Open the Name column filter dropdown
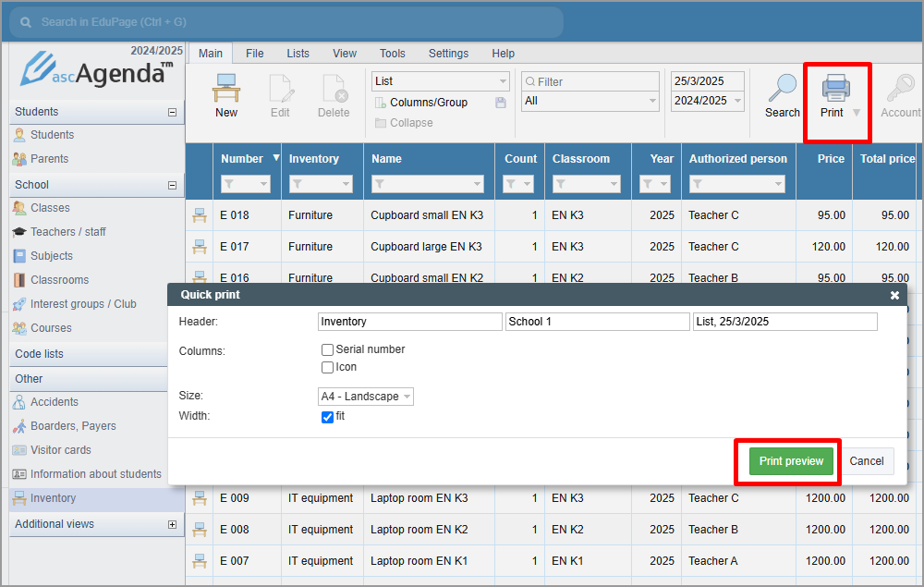The image size is (924, 587). coord(428,184)
